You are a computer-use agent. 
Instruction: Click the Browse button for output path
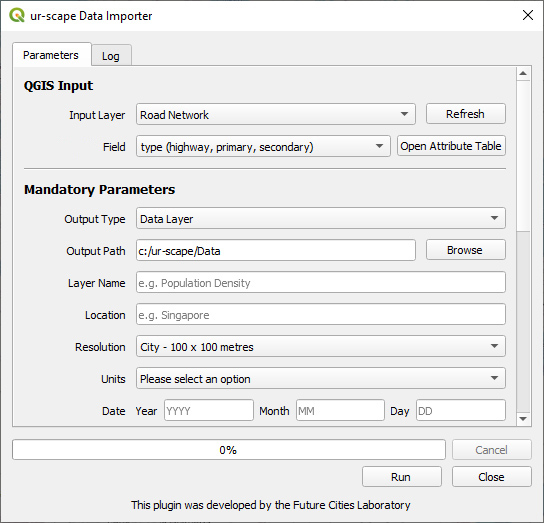pos(466,250)
